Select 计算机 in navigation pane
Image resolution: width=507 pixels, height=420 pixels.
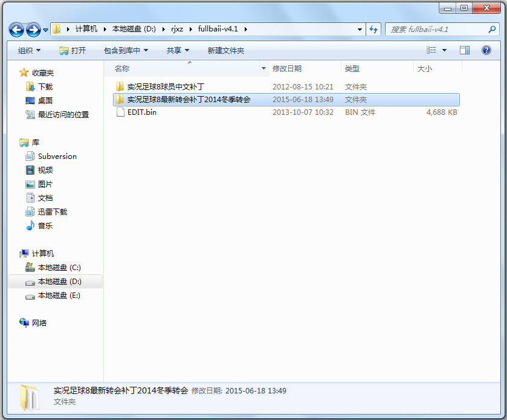[x=43, y=253]
